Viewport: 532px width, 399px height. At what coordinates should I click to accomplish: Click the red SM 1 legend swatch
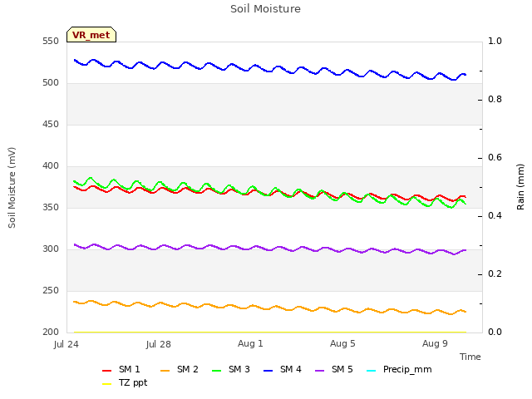(107, 371)
